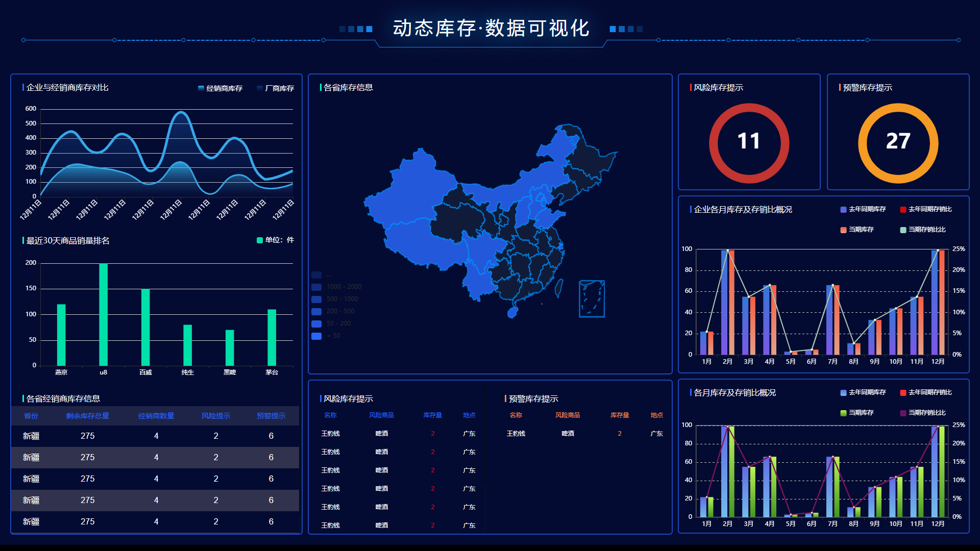Click the u8 bar in sales ranking chart
980x551 pixels.
tap(104, 314)
